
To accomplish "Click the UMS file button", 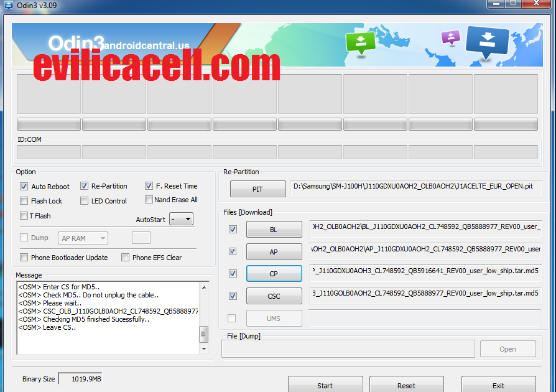I will pos(274,318).
